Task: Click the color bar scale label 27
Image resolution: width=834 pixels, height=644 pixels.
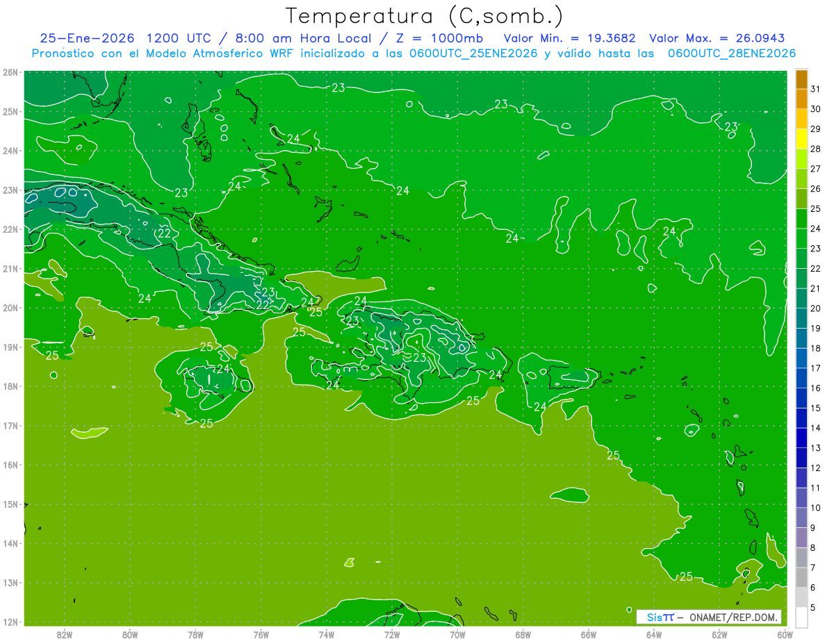Action: click(816, 169)
